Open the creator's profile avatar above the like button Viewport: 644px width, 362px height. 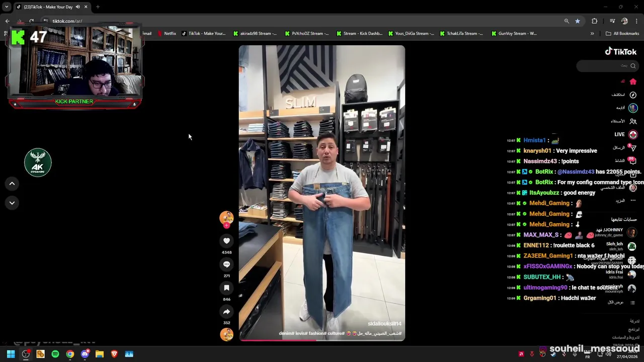point(226,217)
